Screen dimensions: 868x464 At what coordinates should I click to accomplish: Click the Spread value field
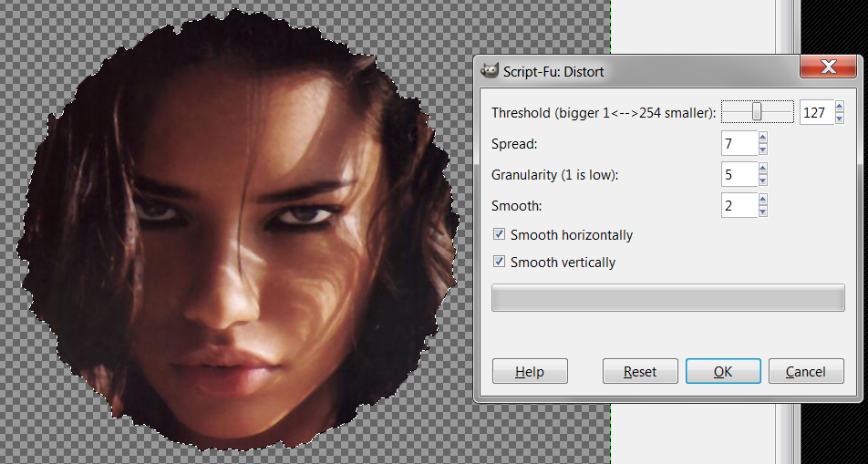click(x=739, y=143)
